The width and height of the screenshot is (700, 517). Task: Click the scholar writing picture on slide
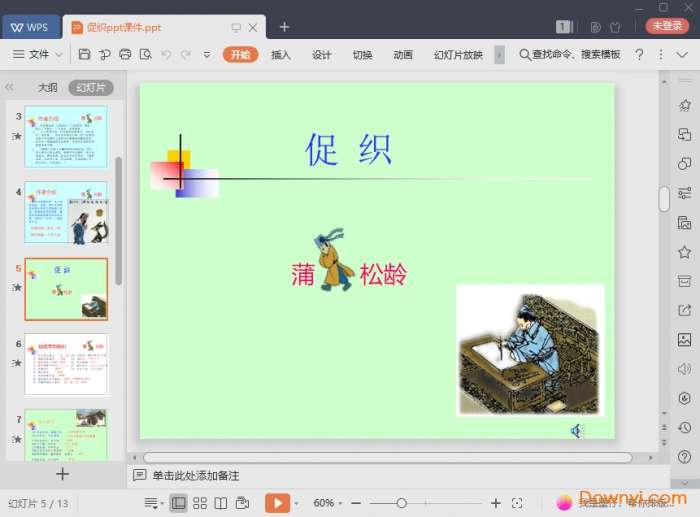530,351
